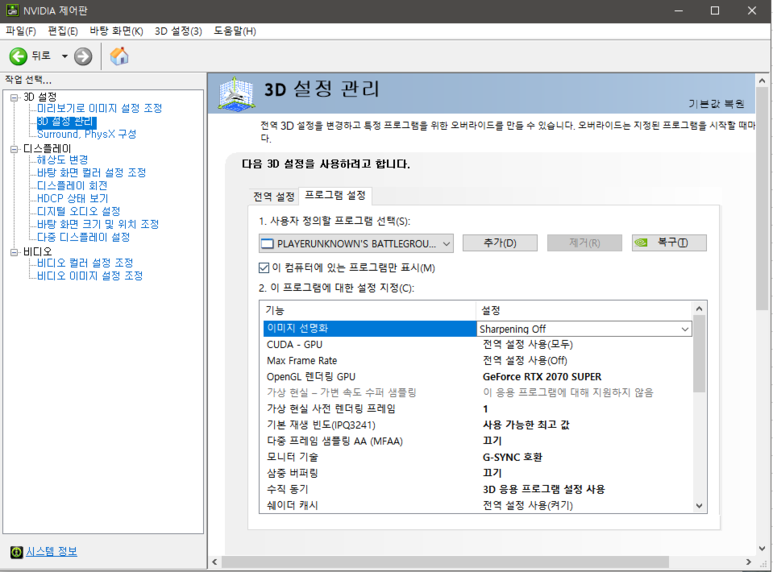Viewport: 773px width, 572px height.
Task: Click the PUBG program icon in combo box
Action: 267,244
